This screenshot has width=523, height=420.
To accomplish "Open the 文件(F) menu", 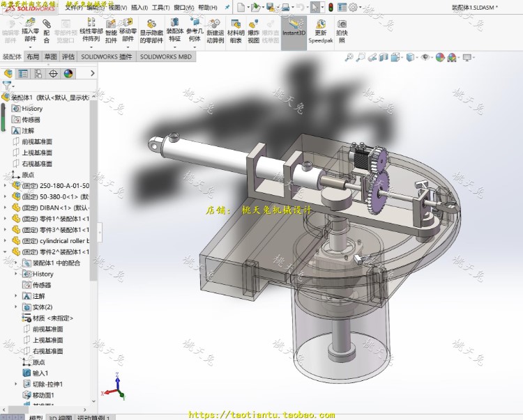I will click(73, 8).
